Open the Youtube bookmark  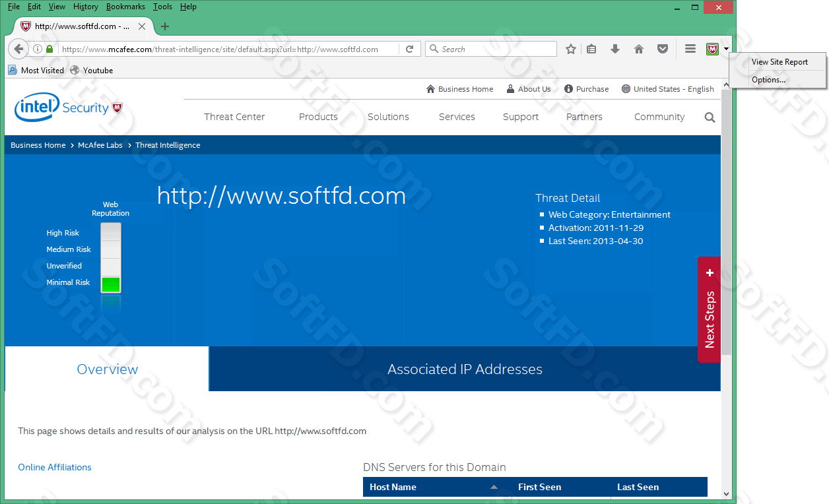coord(92,70)
